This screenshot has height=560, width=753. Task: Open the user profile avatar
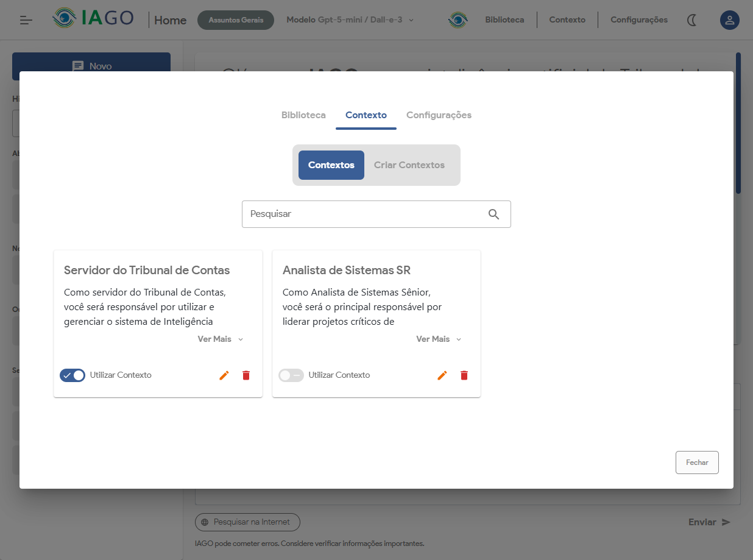(729, 20)
